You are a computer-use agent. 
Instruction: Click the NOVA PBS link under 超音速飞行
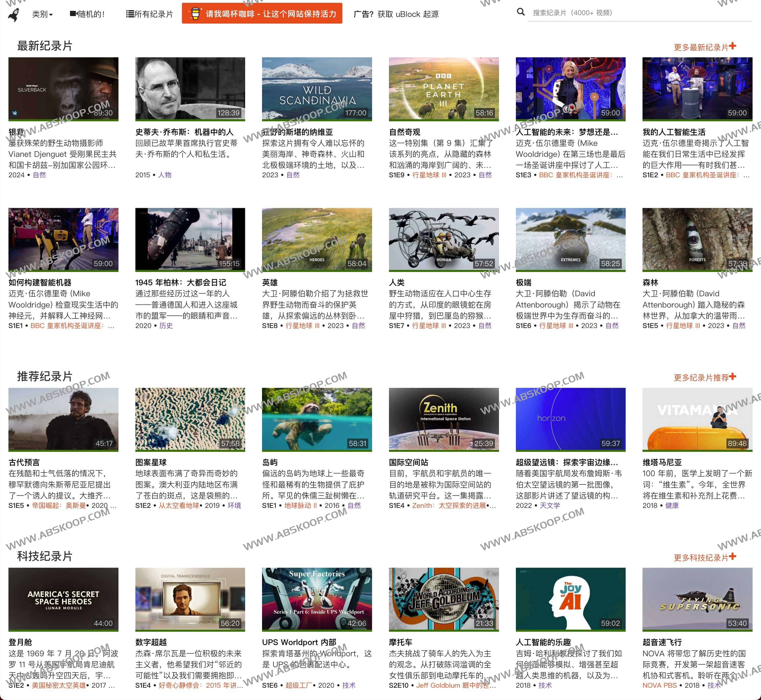[x=659, y=685]
